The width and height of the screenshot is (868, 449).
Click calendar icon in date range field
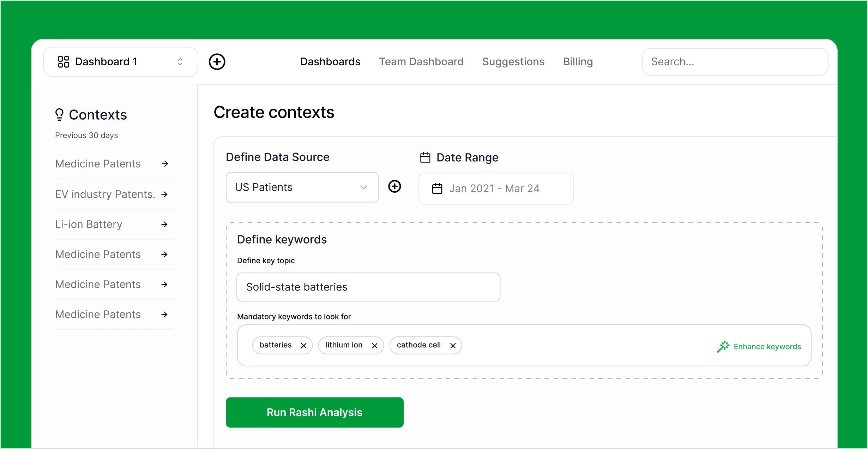click(x=437, y=188)
